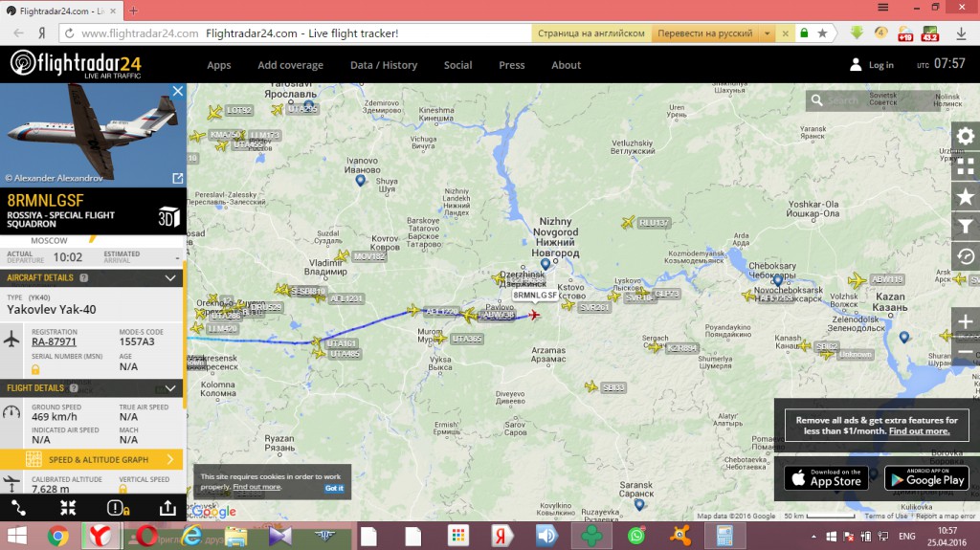
Task: Open the Press menu item
Action: pyautogui.click(x=512, y=65)
